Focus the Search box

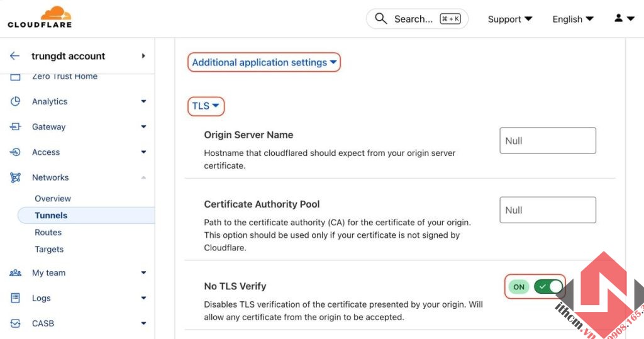coord(417,19)
